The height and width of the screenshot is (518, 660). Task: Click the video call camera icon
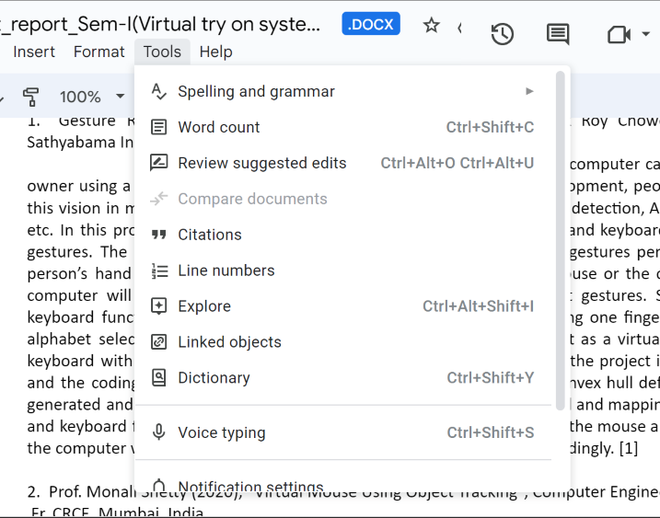point(619,34)
